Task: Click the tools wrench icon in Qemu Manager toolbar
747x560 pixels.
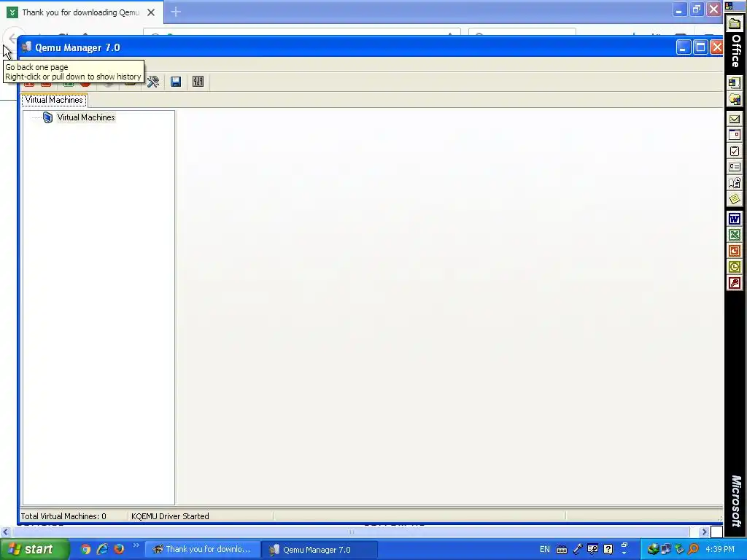Action: point(153,82)
